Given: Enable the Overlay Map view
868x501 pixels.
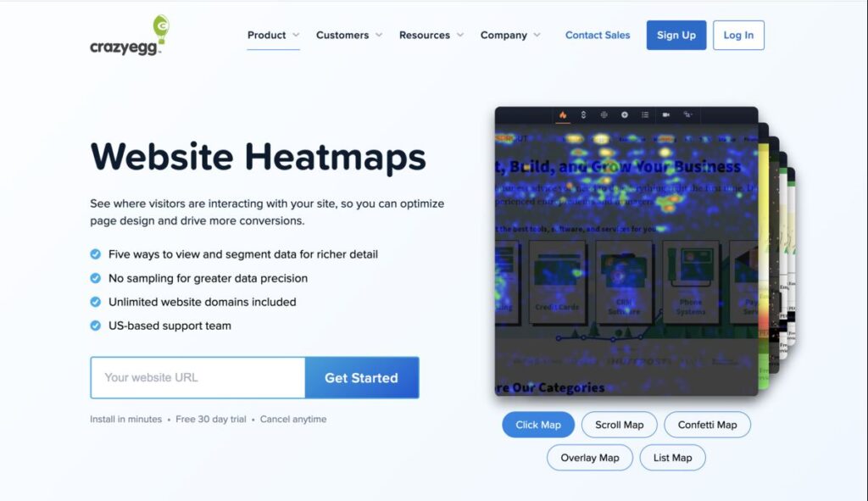Looking at the screenshot, I should click(x=589, y=457).
